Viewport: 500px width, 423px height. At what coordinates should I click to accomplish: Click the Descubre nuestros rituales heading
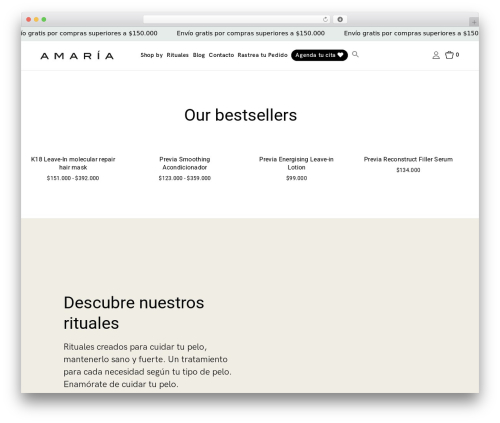pos(134,313)
